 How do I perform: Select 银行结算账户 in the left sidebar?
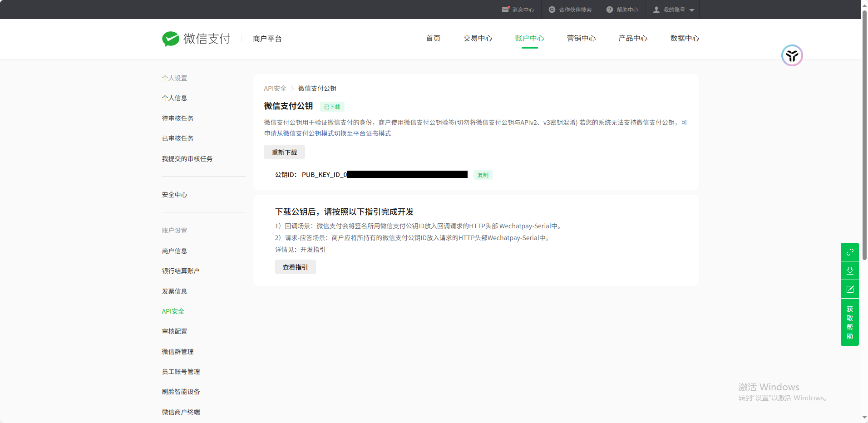coord(181,271)
